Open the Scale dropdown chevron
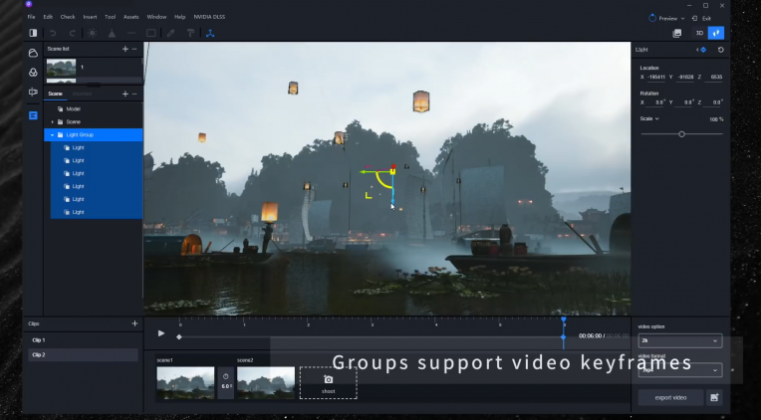Image resolution: width=761 pixels, height=420 pixels. click(x=657, y=118)
